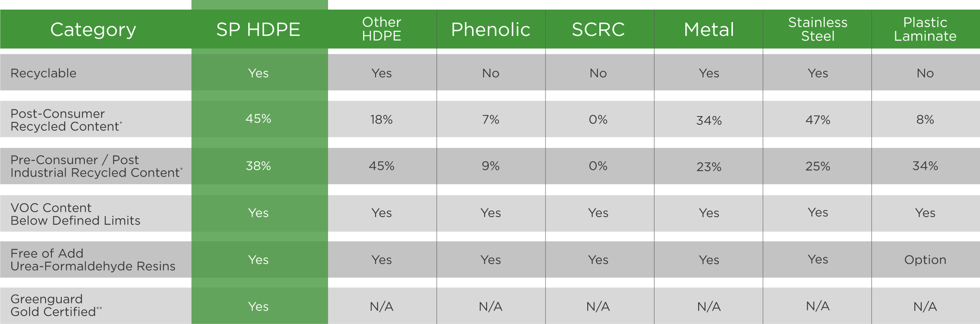This screenshot has height=324, width=980.
Task: Select the 18% Other HDPE cell
Action: coord(381,119)
